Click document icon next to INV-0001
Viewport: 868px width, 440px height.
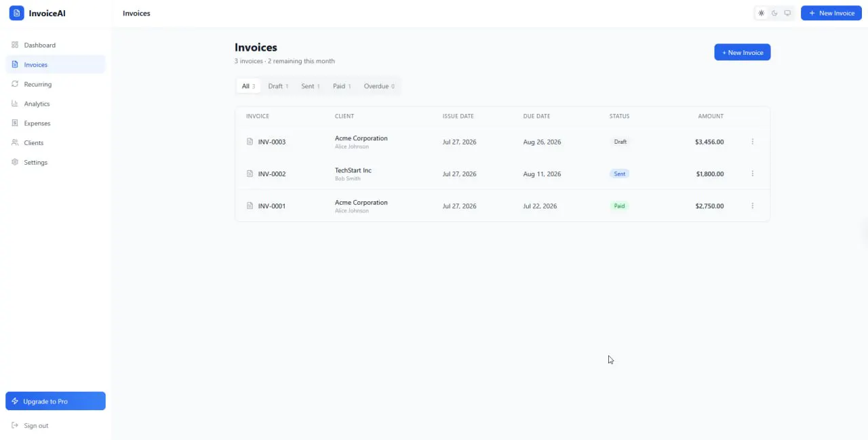(x=250, y=205)
